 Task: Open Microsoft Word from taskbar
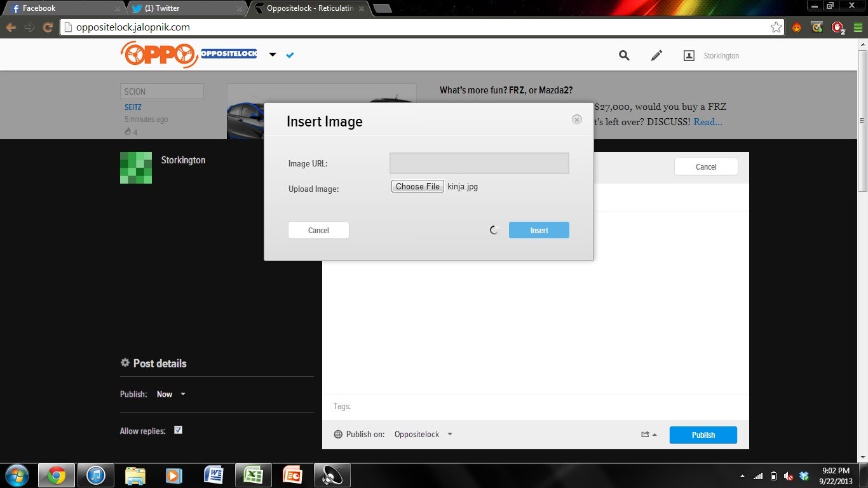tap(214, 475)
